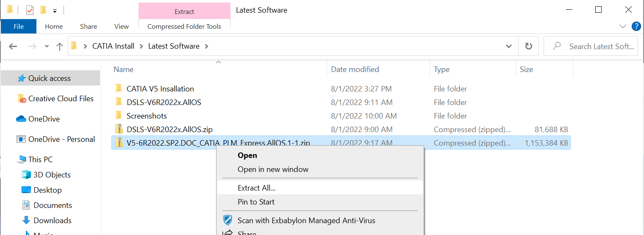Click the Search Latest Software field

591,46
